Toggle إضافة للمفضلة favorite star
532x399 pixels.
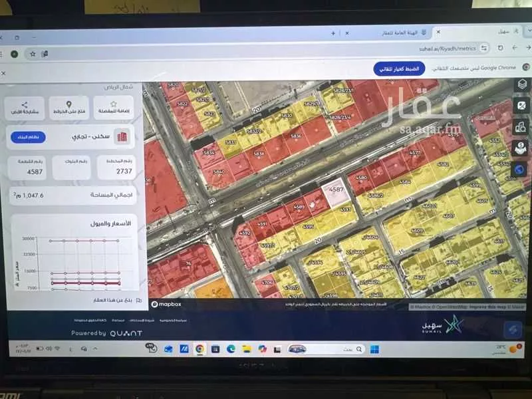click(113, 102)
